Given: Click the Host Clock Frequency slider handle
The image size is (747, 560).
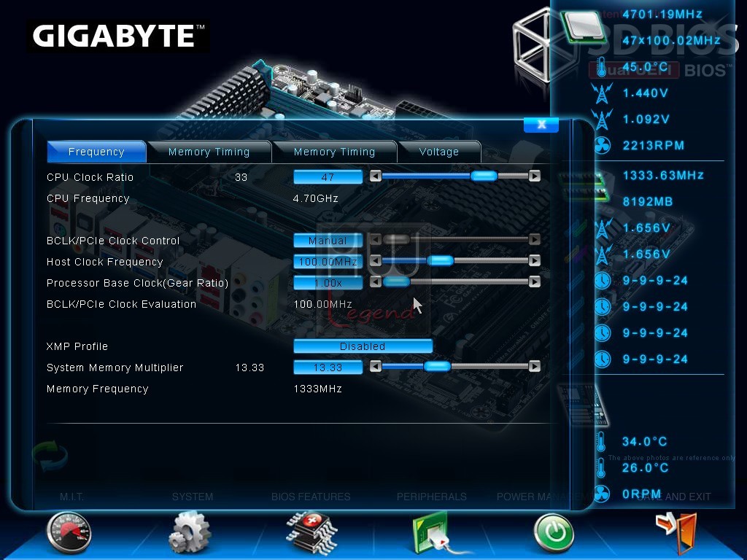Looking at the screenshot, I should click(x=440, y=260).
